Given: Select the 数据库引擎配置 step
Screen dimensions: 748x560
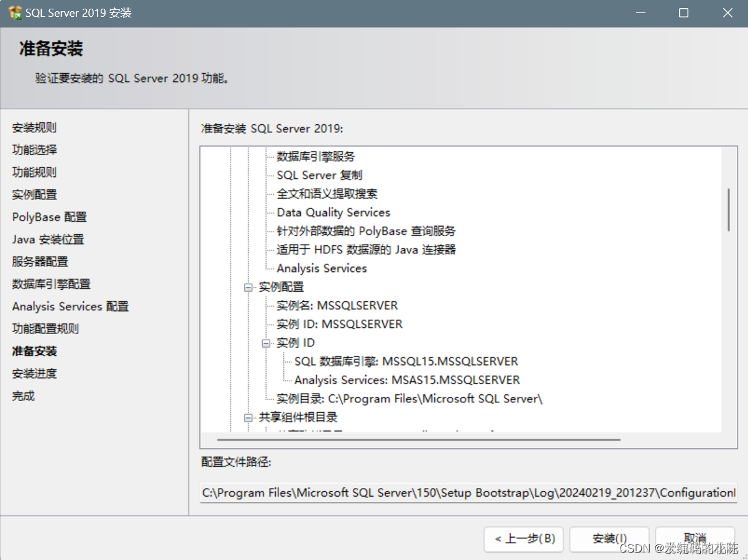Looking at the screenshot, I should 51,284.
